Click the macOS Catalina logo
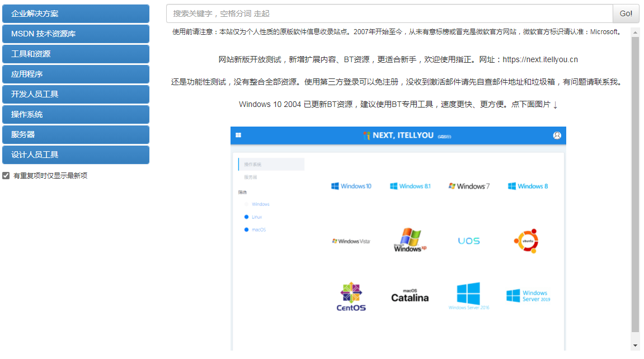The width and height of the screenshot is (644, 359). click(x=410, y=296)
